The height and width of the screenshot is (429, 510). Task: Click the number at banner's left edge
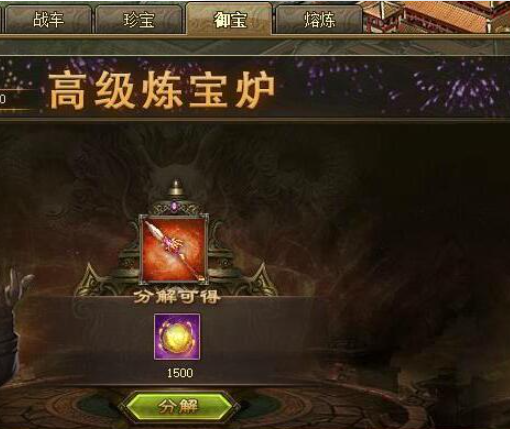coord(2,99)
